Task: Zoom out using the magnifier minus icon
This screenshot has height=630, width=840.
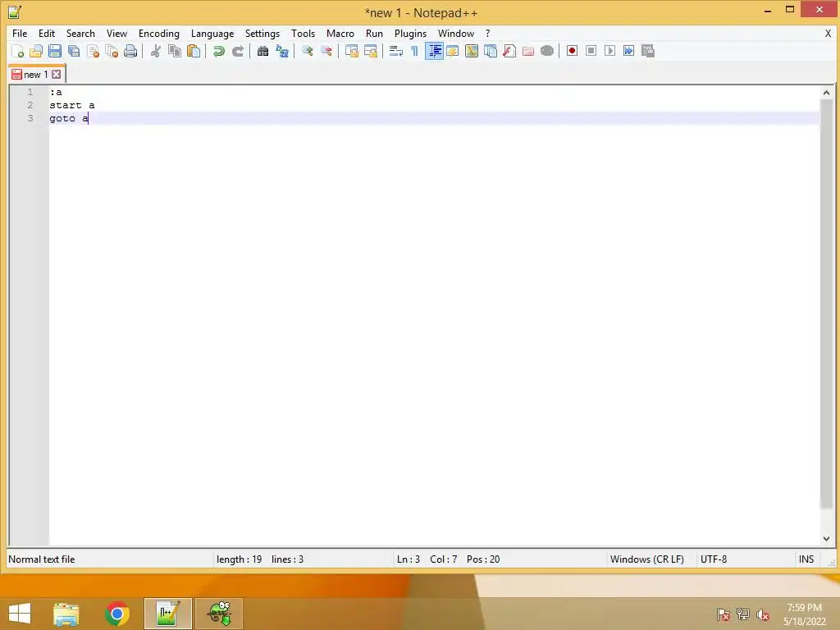Action: (x=326, y=51)
